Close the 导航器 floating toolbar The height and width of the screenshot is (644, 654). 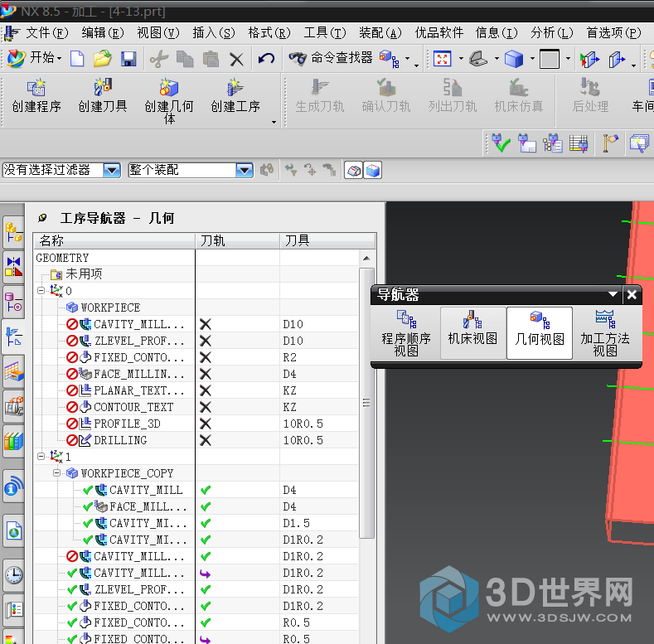[632, 294]
